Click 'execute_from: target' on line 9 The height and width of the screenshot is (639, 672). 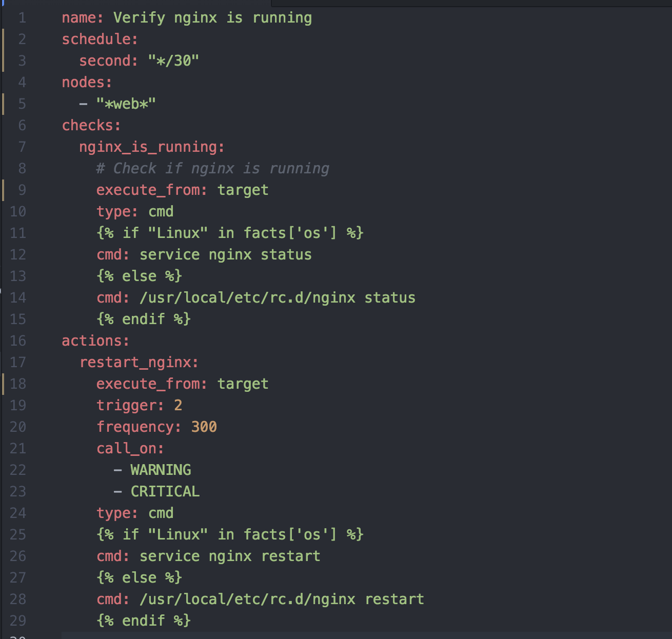[182, 190]
